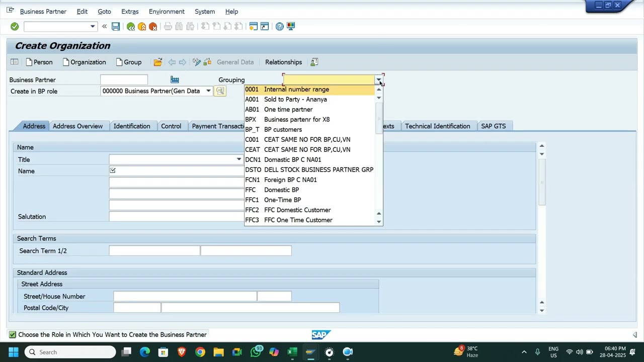The width and height of the screenshot is (644, 362).
Task: Click the Switch Display/Change glasses-pencil icon
Action: pos(197,62)
